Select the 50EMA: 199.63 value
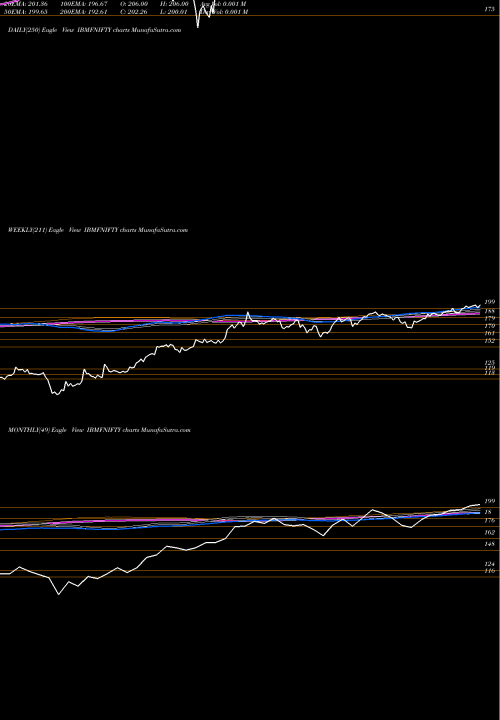Screen dimensions: 500x720 click(26, 11)
